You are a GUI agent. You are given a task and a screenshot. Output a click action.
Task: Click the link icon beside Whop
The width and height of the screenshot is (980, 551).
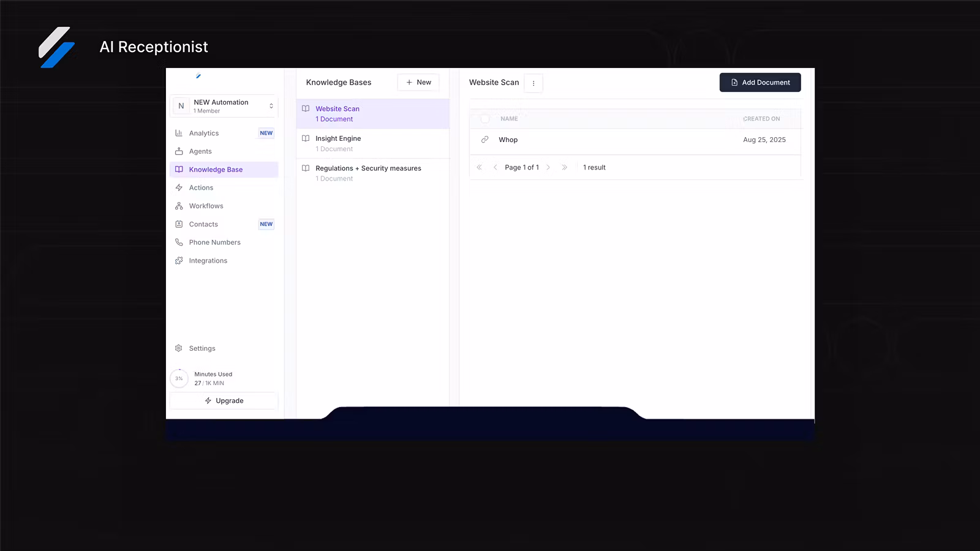[x=484, y=140]
